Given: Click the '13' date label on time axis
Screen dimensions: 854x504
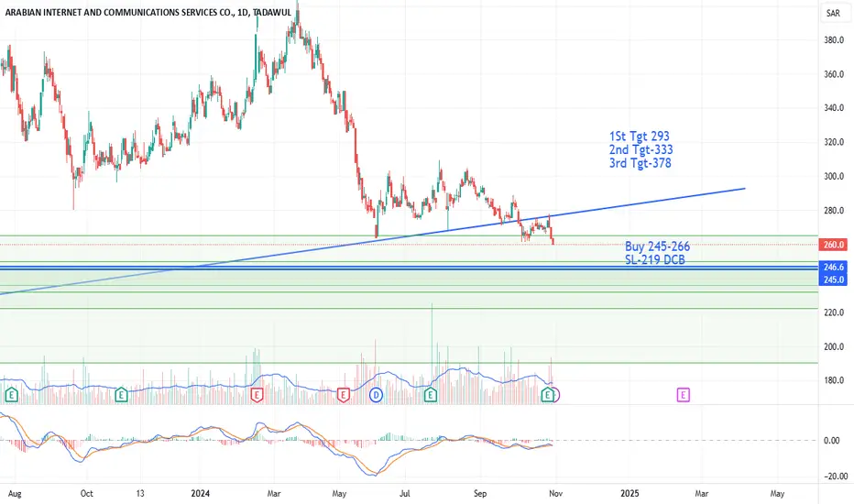Looking at the screenshot, I should click(x=140, y=494).
